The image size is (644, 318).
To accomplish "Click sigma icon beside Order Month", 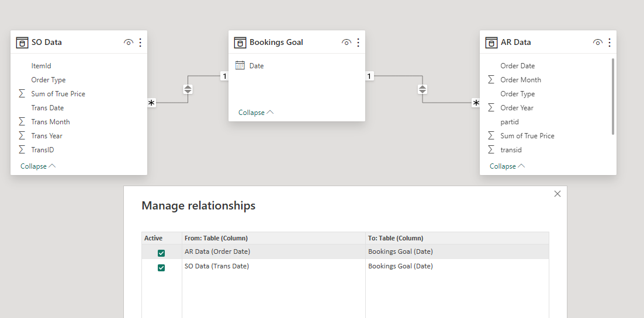I will (x=491, y=79).
